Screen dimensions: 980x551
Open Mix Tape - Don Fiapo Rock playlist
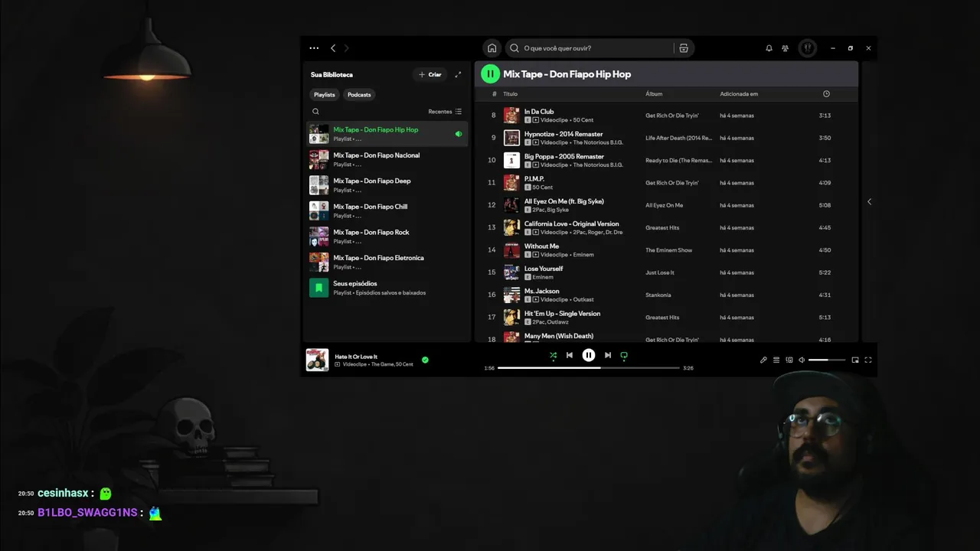[x=387, y=236]
